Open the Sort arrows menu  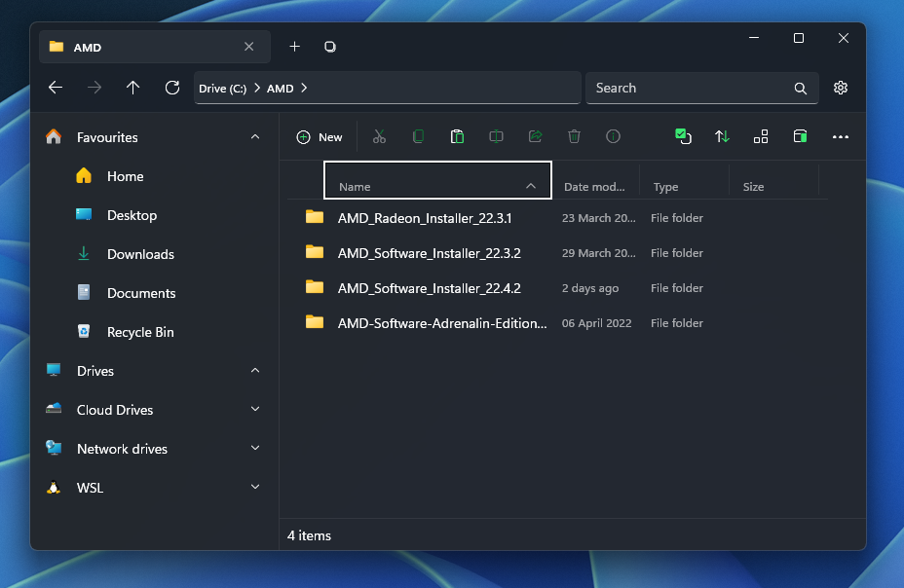point(722,136)
